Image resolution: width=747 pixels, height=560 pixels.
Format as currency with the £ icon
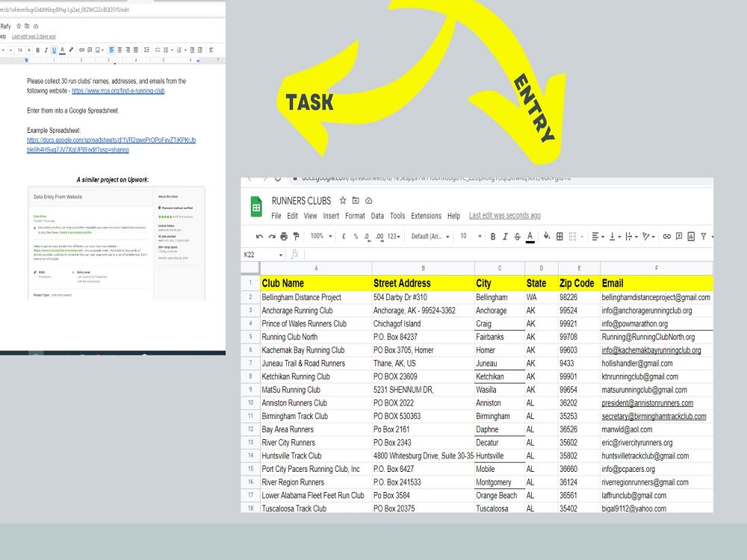(x=344, y=236)
